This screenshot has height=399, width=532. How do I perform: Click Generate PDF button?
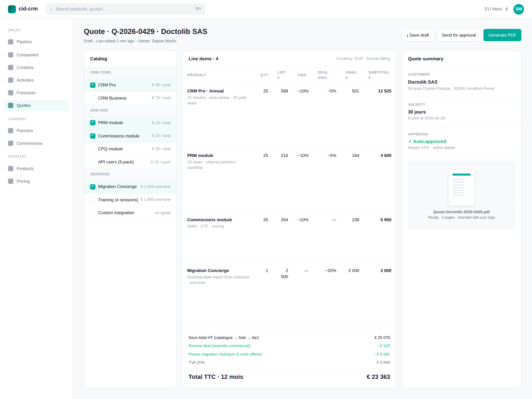tap(502, 35)
